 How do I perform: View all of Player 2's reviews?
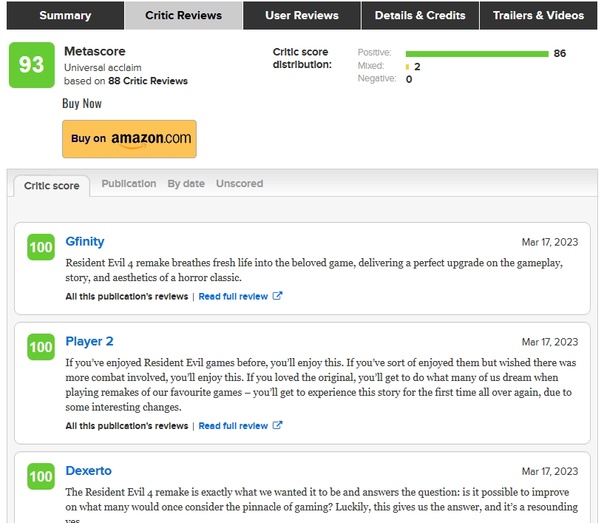[126, 426]
